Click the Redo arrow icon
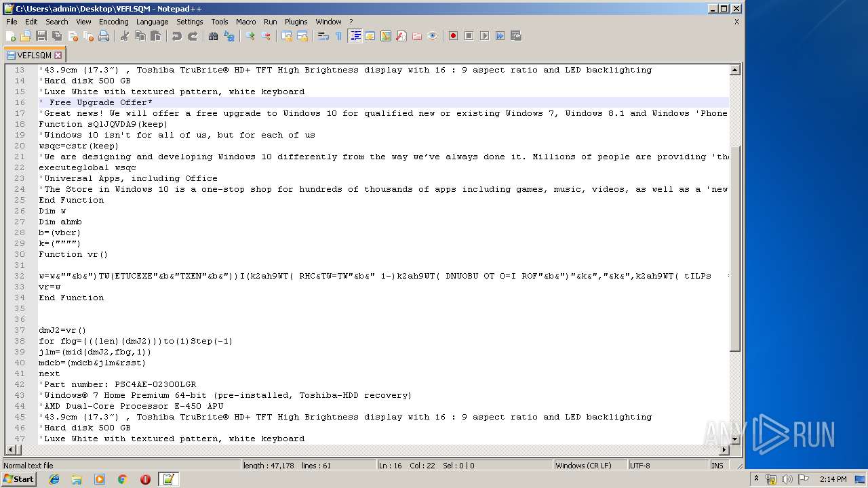This screenshot has height=488, width=868. [x=193, y=36]
